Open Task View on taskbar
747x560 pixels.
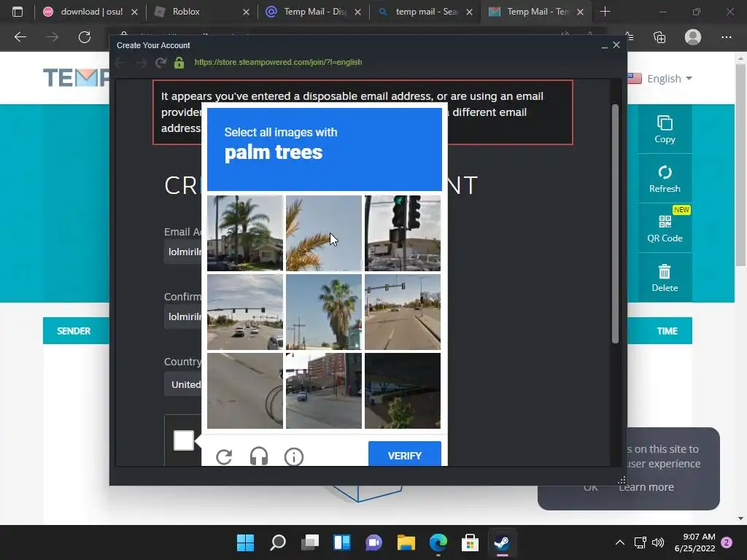310,542
